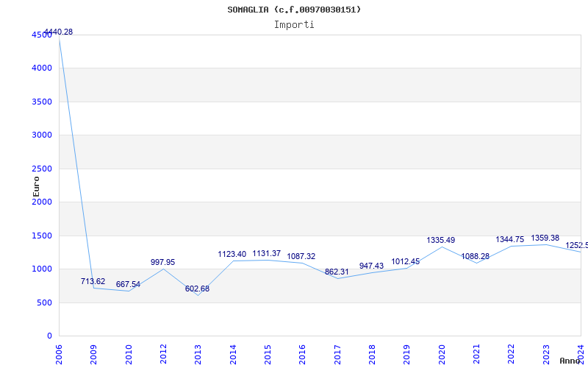
Task: Click the 4000 y-axis tick label
Action: click(x=42, y=68)
